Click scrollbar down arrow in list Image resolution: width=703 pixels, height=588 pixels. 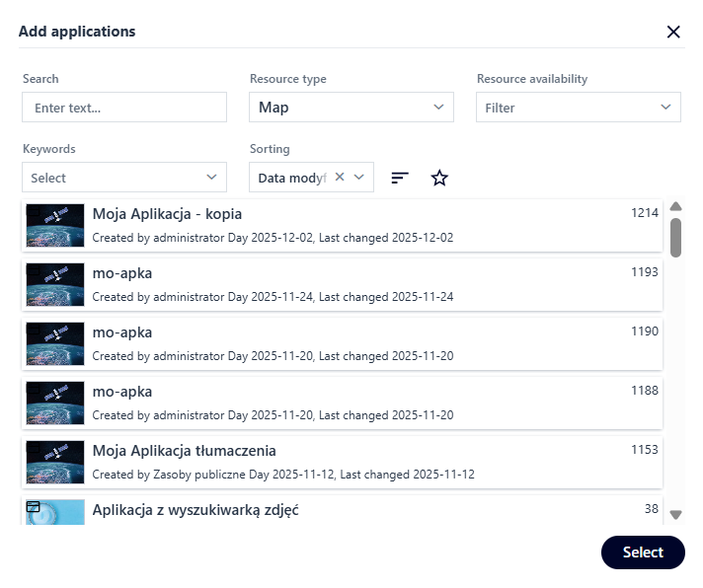click(x=675, y=514)
